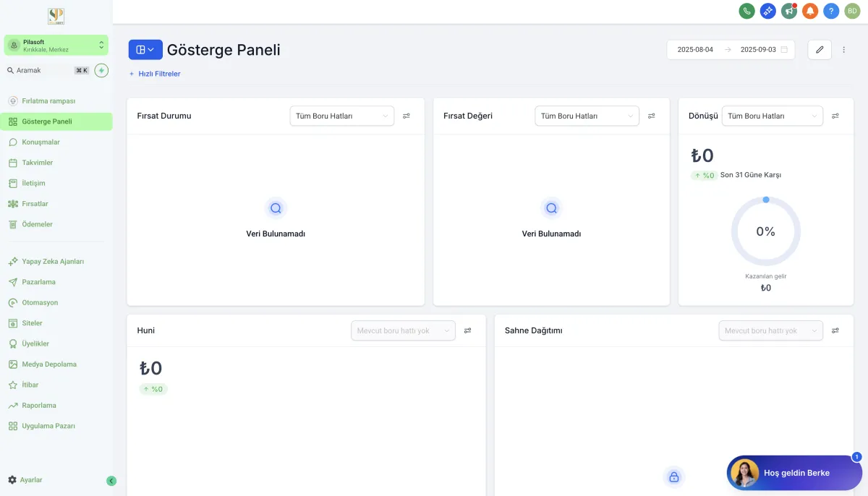
Task: Open the orange notifications bell
Action: (x=810, y=11)
